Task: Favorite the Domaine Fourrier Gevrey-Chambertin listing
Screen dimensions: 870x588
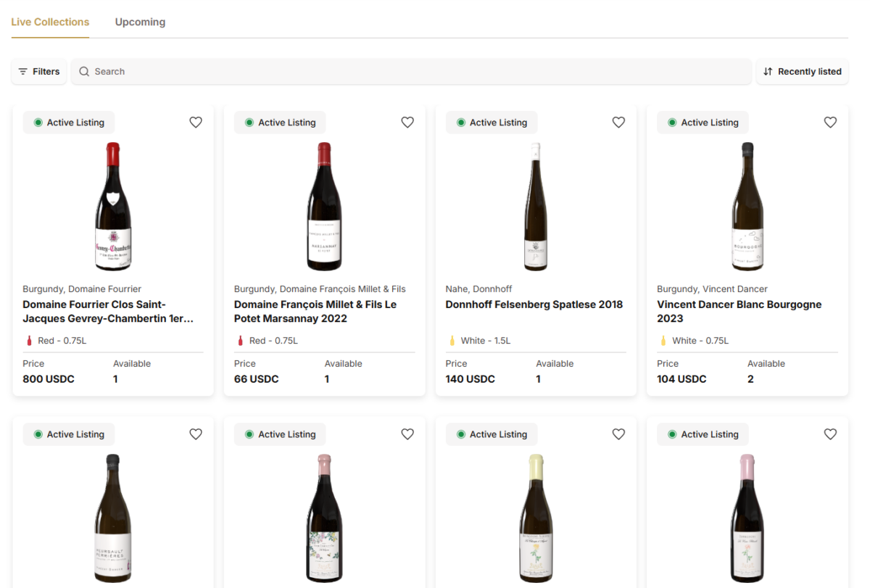Action: coord(196,122)
